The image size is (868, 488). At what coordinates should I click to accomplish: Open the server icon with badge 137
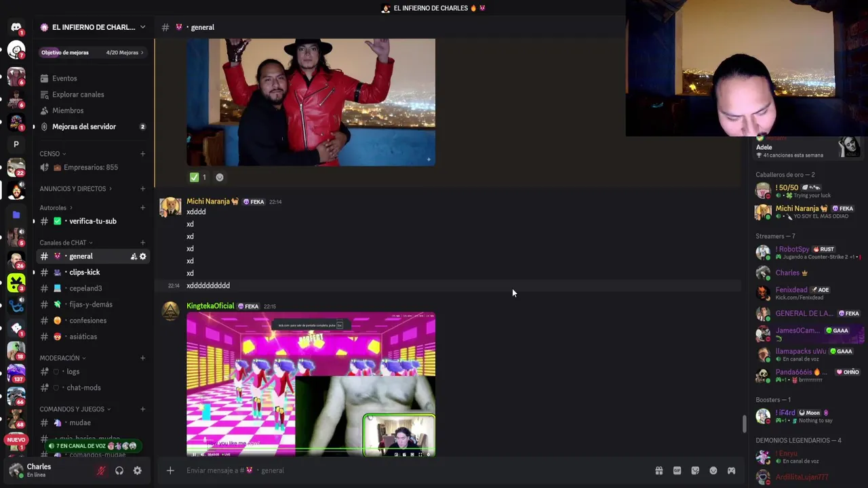click(x=16, y=373)
